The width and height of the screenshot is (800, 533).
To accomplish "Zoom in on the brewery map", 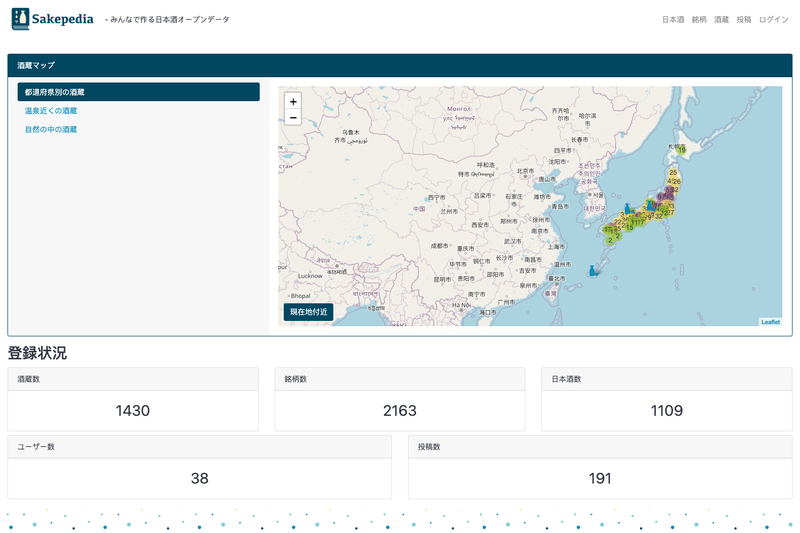I will (x=293, y=101).
